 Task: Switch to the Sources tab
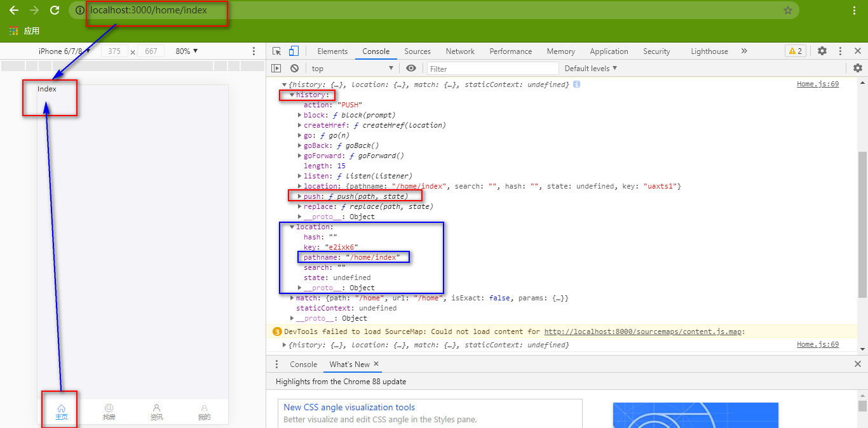[x=417, y=51]
